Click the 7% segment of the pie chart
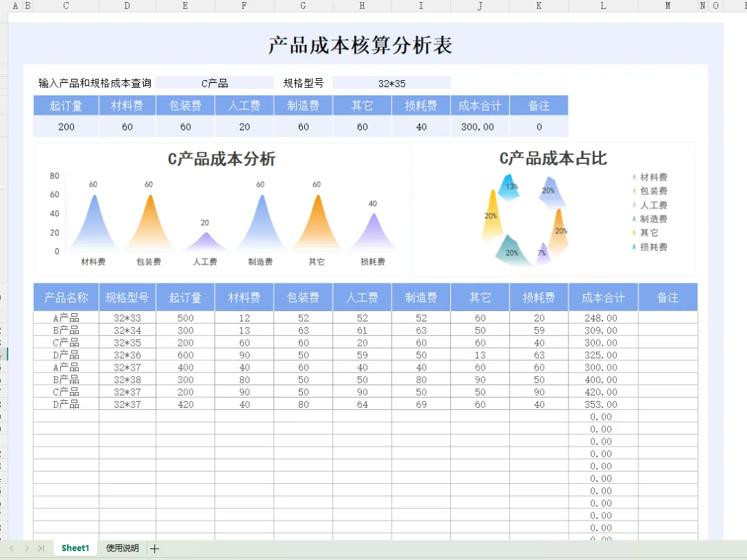 [x=543, y=253]
